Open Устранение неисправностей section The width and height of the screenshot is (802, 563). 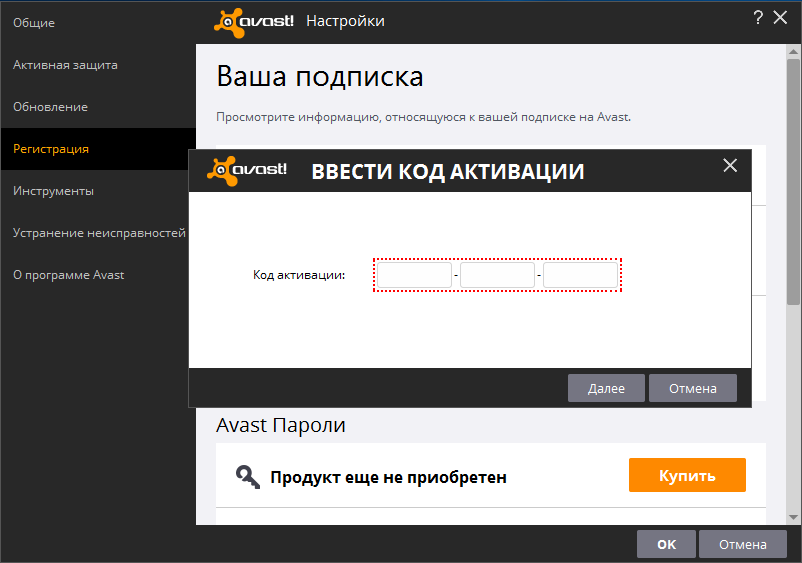click(x=99, y=233)
